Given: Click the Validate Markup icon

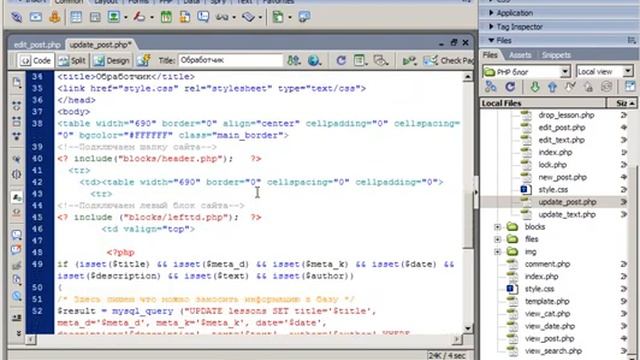Looking at the screenshot, I should tap(409, 61).
